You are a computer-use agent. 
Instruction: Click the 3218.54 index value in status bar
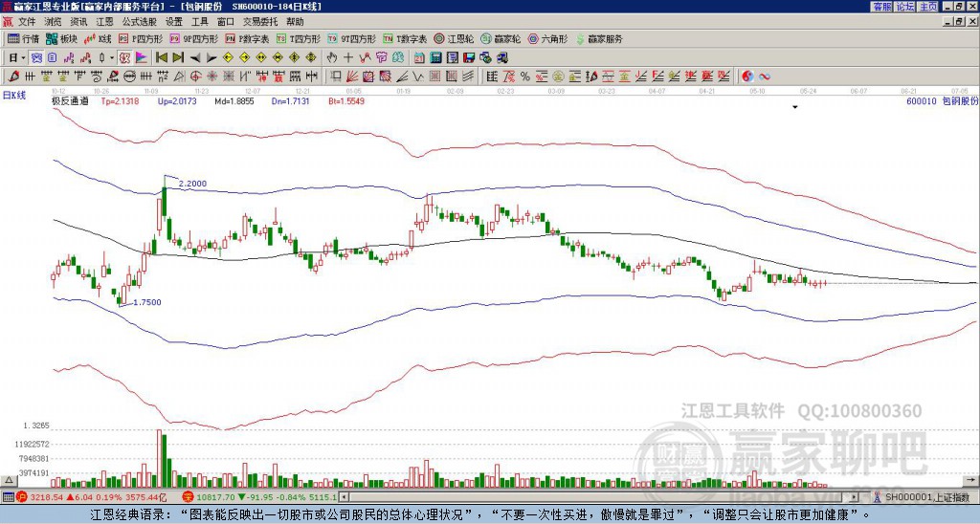[x=47, y=497]
